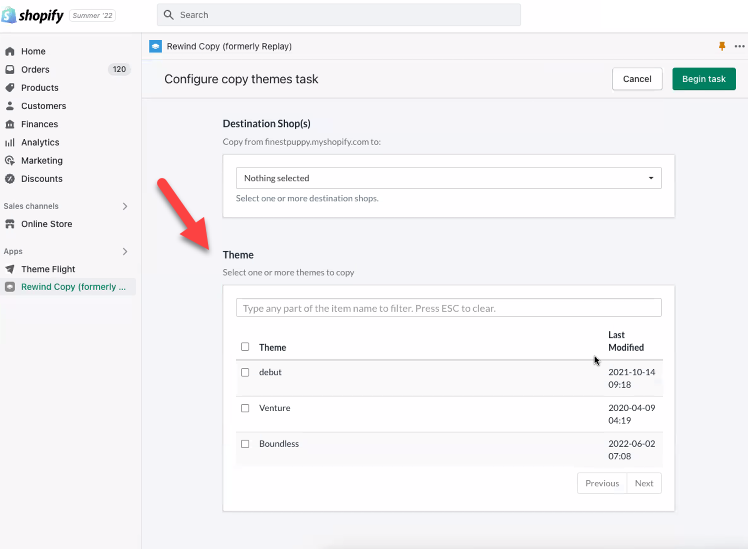Check the debut theme checkbox
748x549 pixels.
(x=245, y=372)
